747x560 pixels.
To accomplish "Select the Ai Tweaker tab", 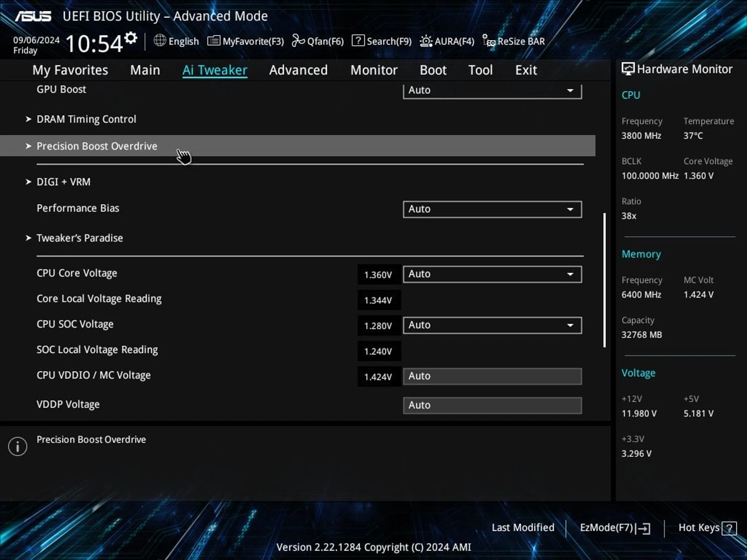I will (x=215, y=70).
